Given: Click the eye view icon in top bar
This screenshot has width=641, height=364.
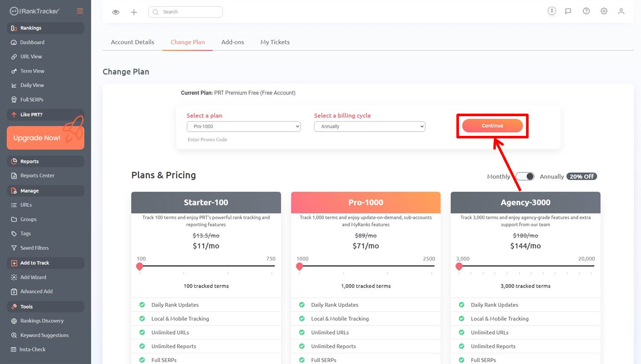Looking at the screenshot, I should pyautogui.click(x=115, y=12).
